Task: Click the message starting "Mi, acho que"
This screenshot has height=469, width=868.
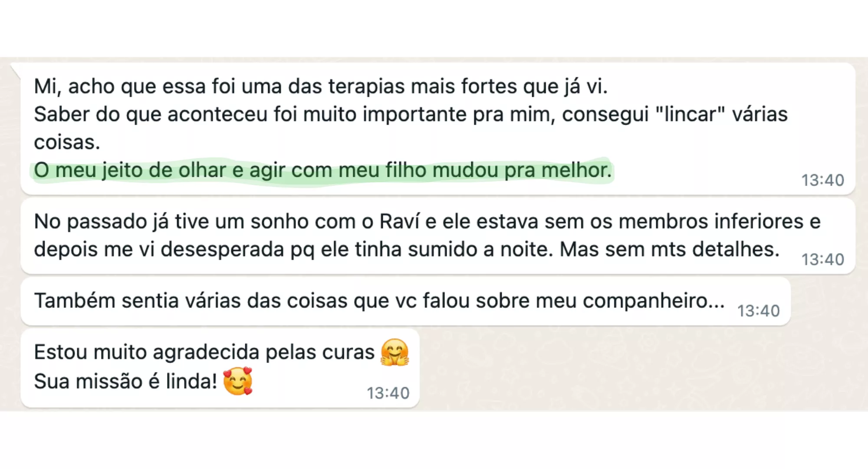Action: [320, 86]
